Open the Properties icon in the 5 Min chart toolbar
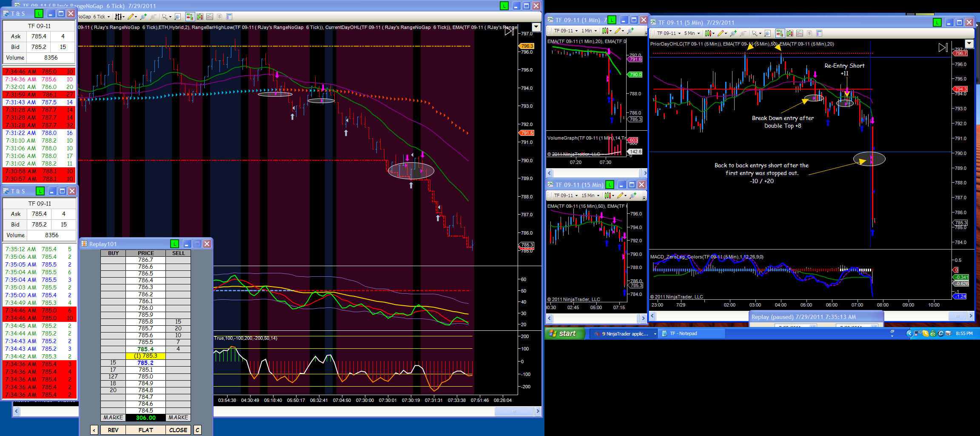The height and width of the screenshot is (436, 980). pyautogui.click(x=819, y=33)
